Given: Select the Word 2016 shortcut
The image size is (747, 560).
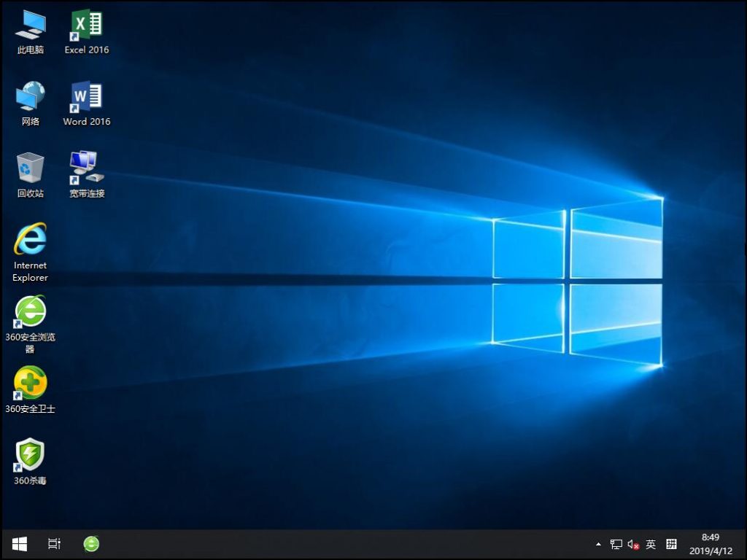Looking at the screenshot, I should 87,104.
